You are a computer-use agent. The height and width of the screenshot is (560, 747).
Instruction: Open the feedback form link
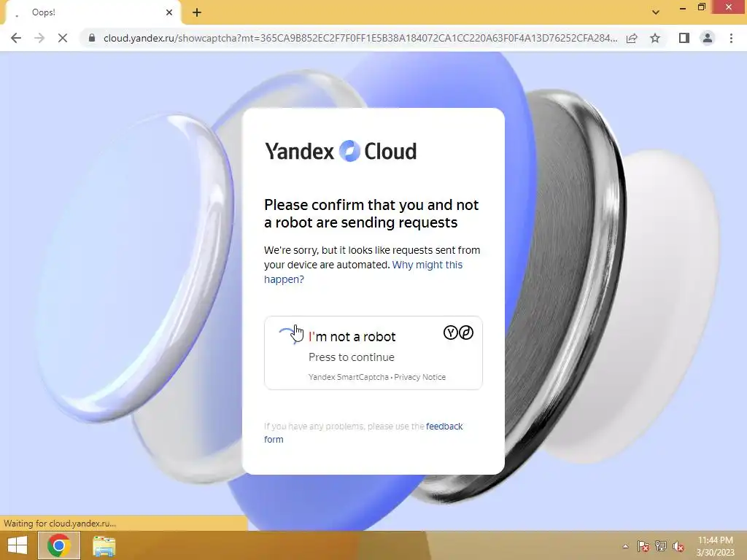pos(363,432)
